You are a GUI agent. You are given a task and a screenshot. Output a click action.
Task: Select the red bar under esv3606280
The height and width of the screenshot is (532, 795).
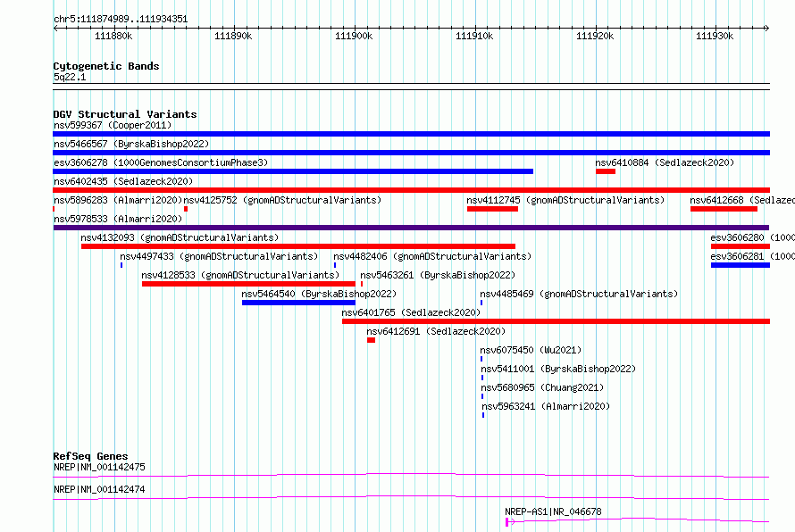741,246
